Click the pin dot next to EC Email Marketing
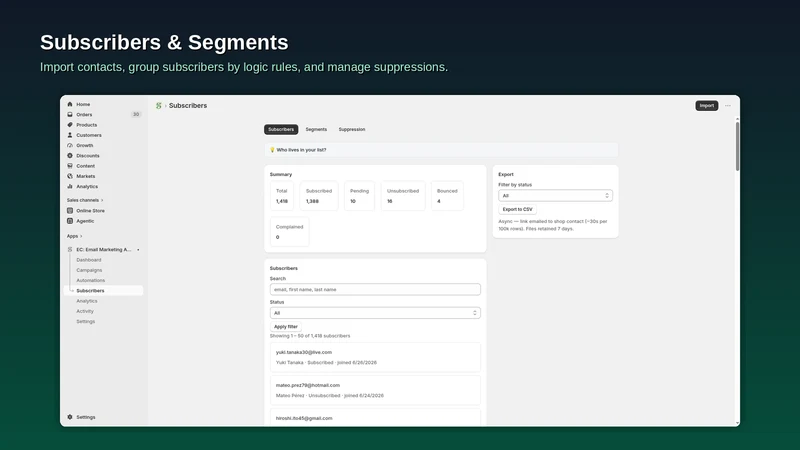 [x=138, y=250]
